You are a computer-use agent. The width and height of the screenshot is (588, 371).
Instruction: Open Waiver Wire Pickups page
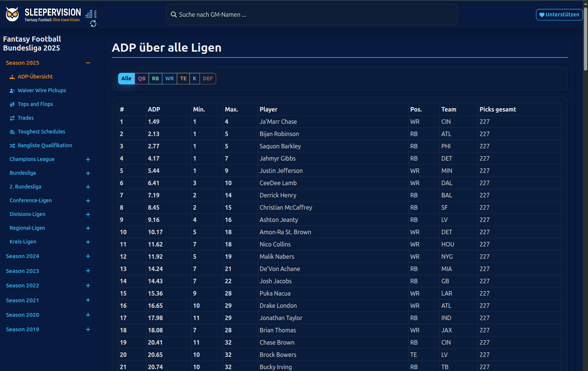(x=42, y=90)
